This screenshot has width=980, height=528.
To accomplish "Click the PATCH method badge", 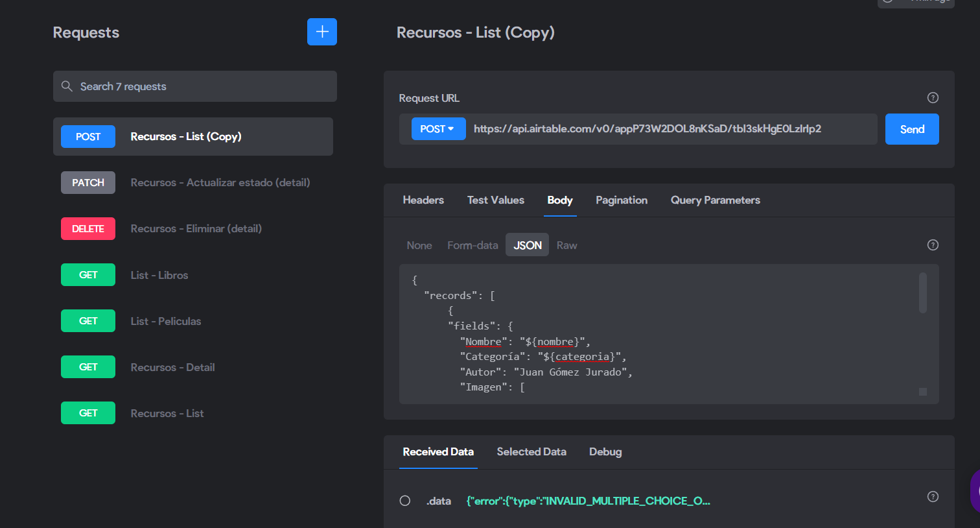I will (88, 183).
